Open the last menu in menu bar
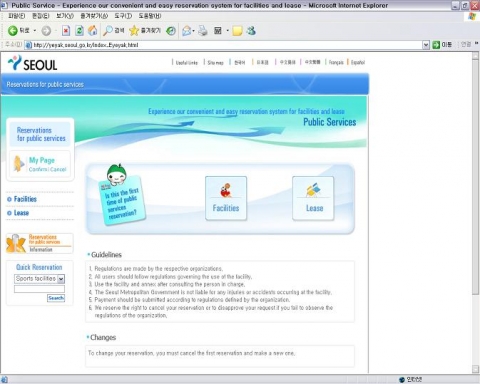 coord(150,16)
